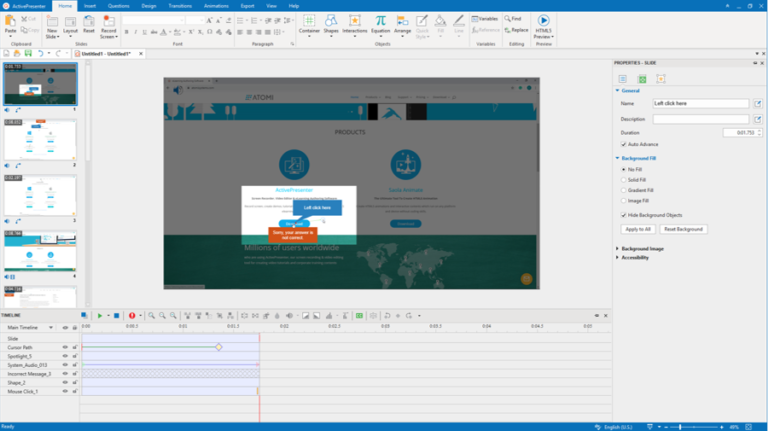
Task: Click the edit icon beside the Name field
Action: [758, 103]
